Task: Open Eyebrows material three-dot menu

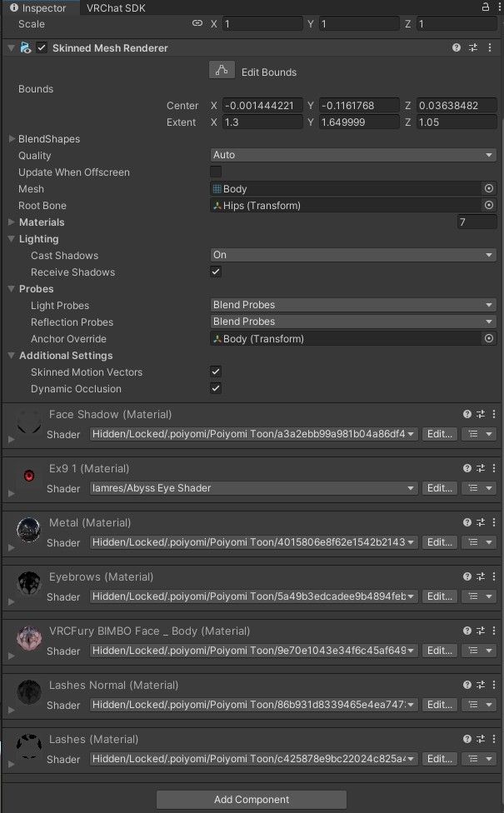Action: (494, 576)
